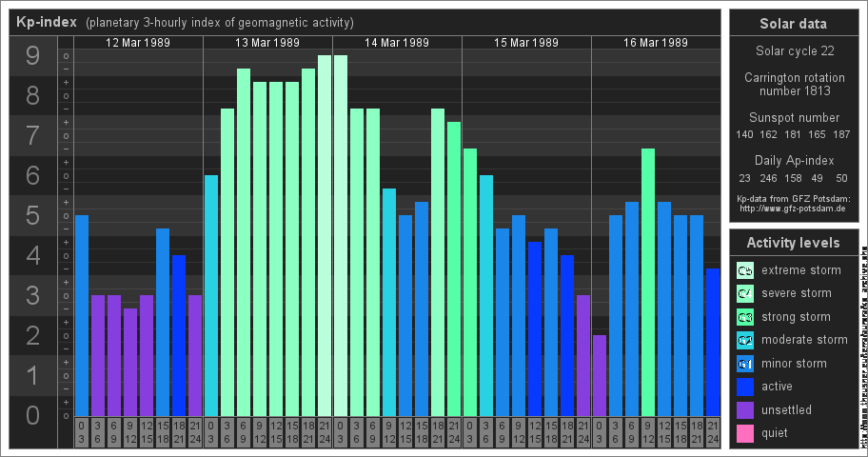Click the 14 Mar 1989 date header
The image size is (868, 457).
pyautogui.click(x=397, y=43)
